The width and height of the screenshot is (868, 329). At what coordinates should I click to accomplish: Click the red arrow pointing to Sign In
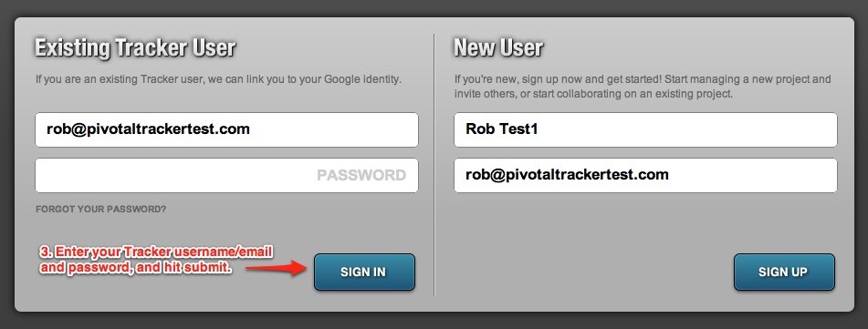(277, 268)
